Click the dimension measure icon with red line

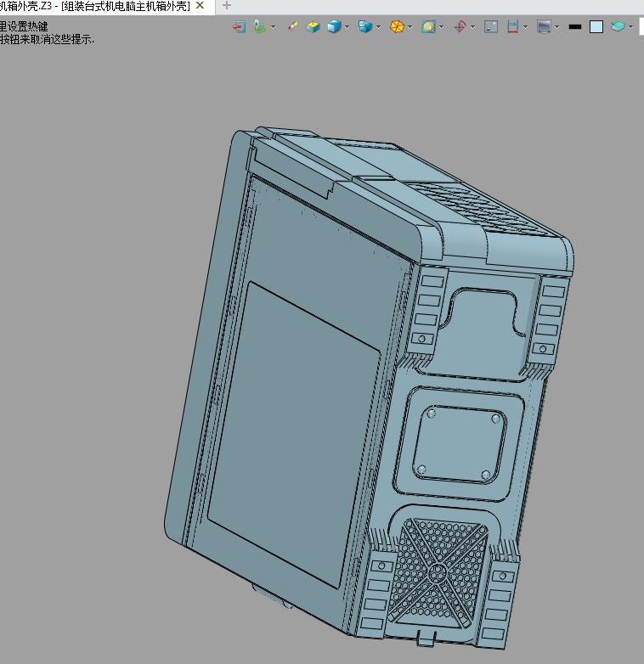[x=512, y=26]
